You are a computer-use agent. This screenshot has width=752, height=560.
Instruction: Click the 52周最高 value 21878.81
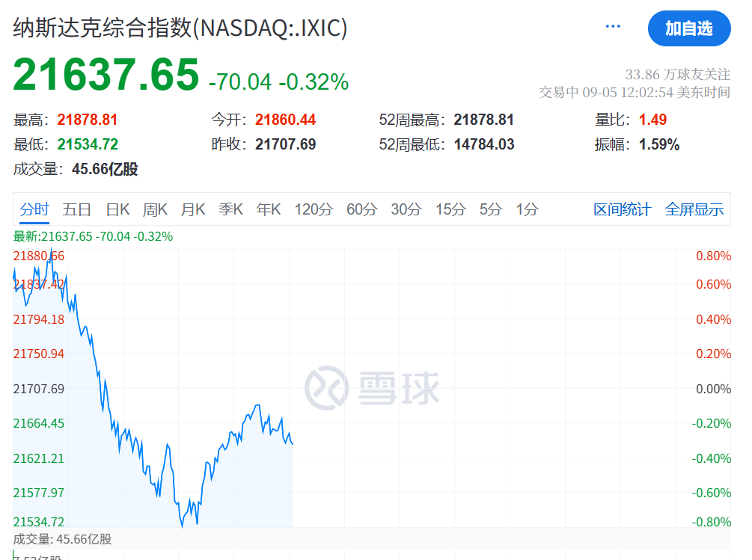[484, 120]
